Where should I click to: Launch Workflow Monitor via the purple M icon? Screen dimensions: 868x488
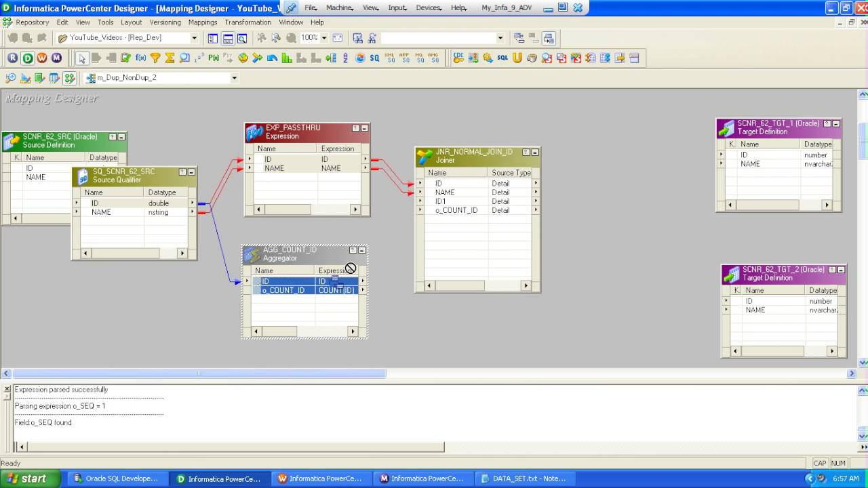click(x=56, y=58)
